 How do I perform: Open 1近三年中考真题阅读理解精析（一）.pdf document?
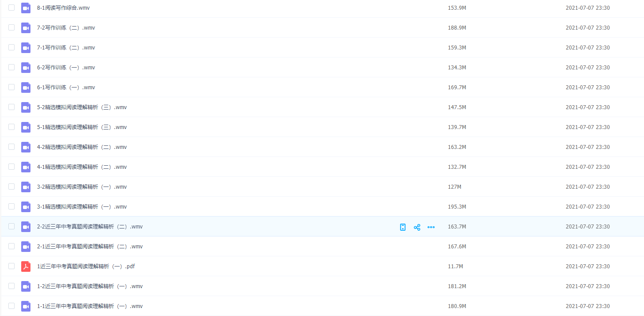tap(86, 267)
